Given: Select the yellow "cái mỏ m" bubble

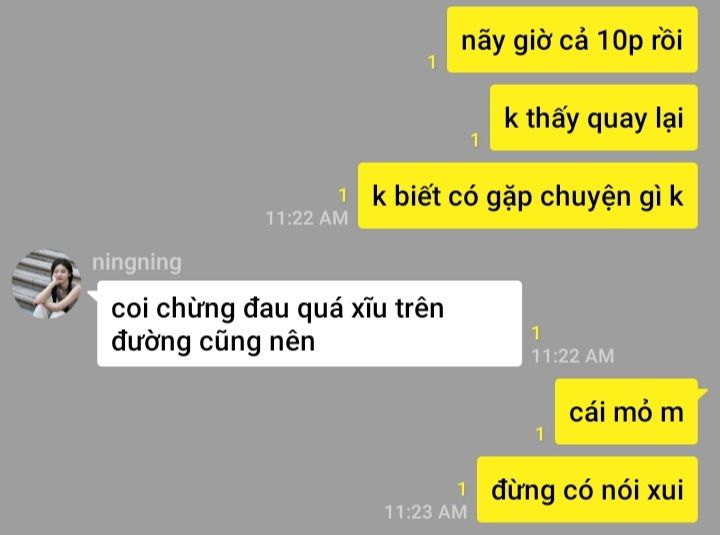Looking at the screenshot, I should pyautogui.click(x=626, y=411).
